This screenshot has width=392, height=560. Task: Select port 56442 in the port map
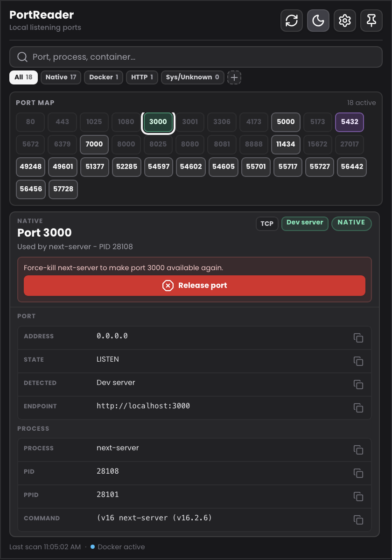point(352,167)
